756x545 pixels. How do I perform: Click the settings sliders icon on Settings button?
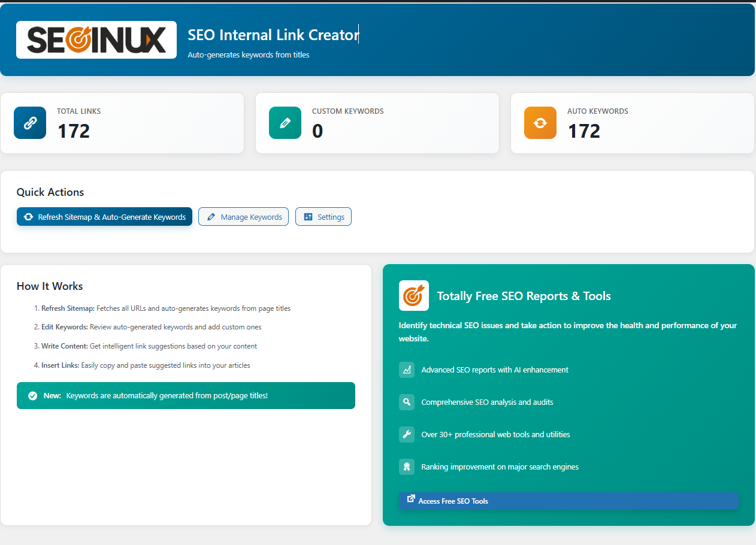click(x=307, y=216)
